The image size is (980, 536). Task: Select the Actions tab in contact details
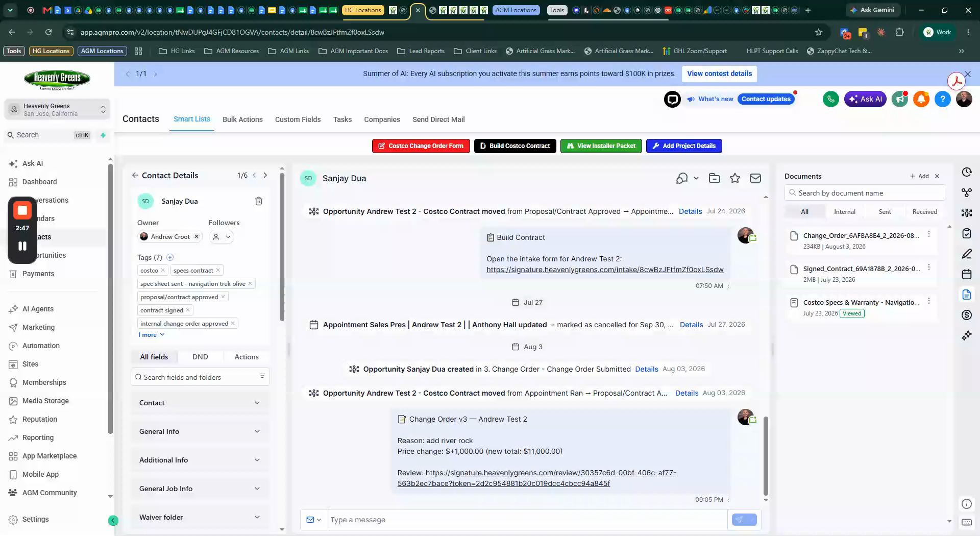click(x=247, y=357)
